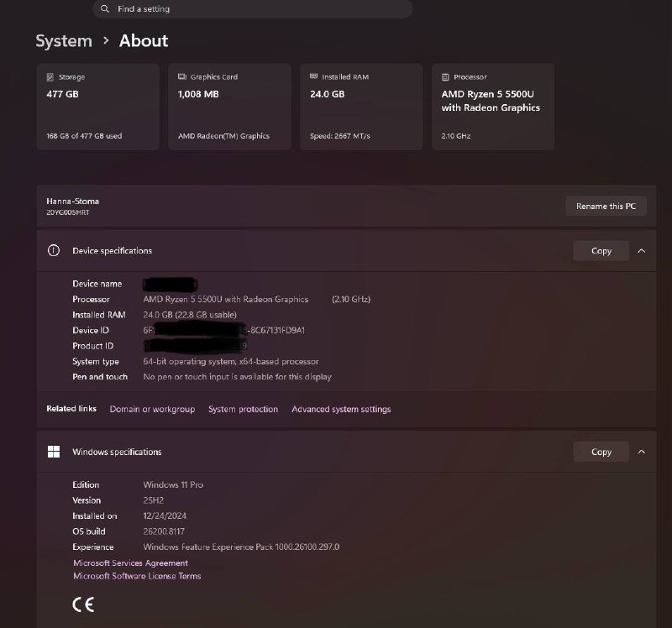The height and width of the screenshot is (628, 672).
Task: Click the Installed RAM icon
Action: coord(313,77)
